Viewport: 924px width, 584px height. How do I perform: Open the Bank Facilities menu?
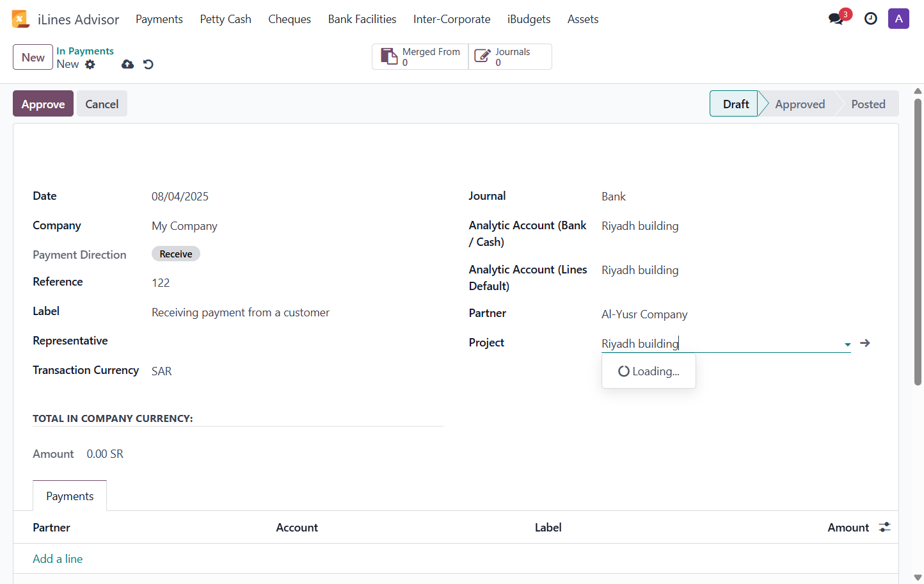pyautogui.click(x=362, y=19)
